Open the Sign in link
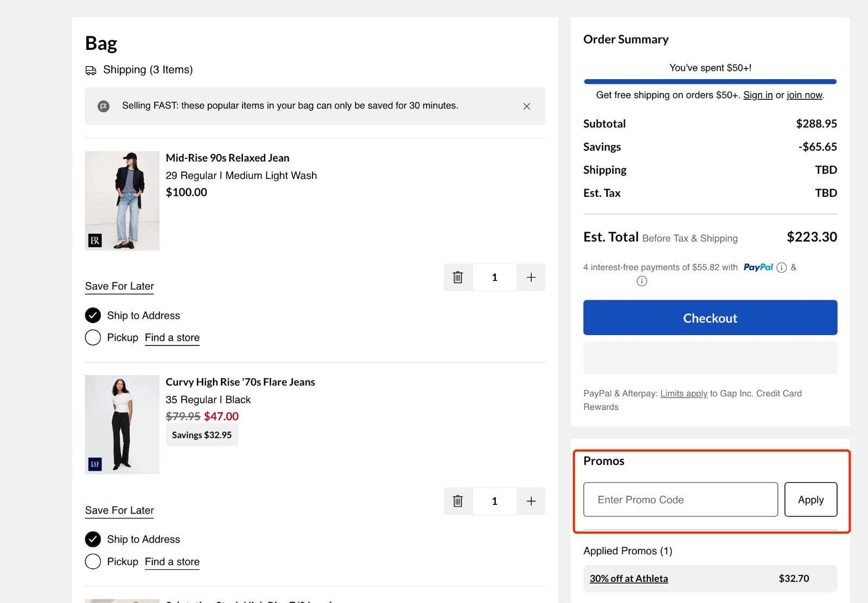This screenshot has width=868, height=603. pos(758,95)
